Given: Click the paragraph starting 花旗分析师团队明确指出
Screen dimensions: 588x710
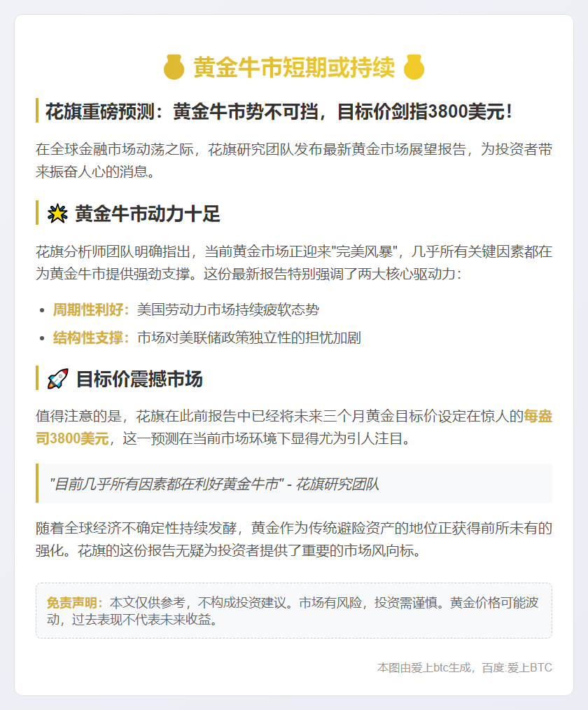Looking at the screenshot, I should click(294, 263).
